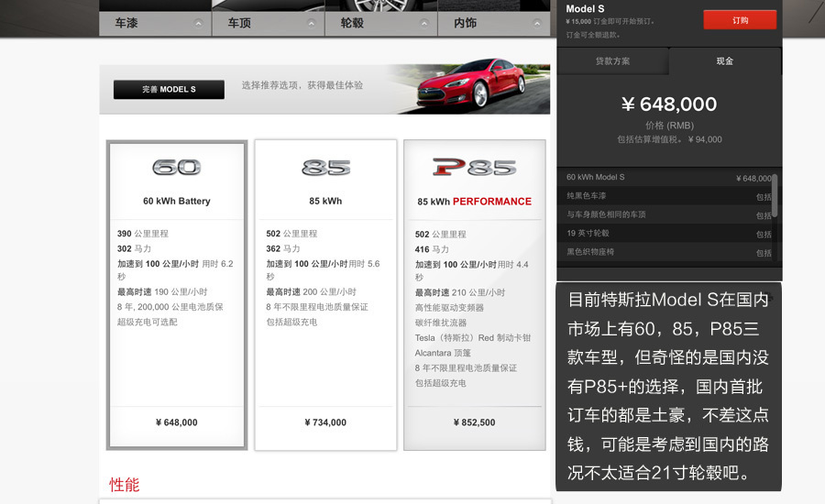This screenshot has width=825, height=504.
Task: Open the 车漆 tab
Action: point(155,23)
